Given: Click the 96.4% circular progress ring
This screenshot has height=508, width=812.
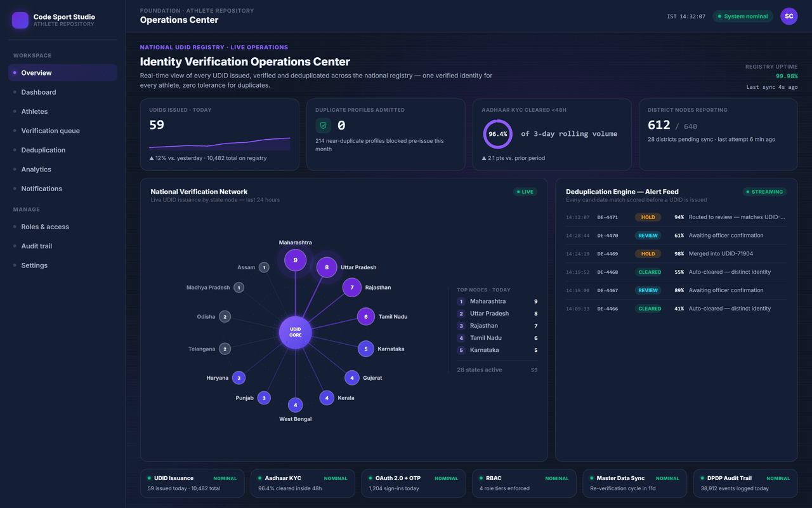Looking at the screenshot, I should [498, 134].
